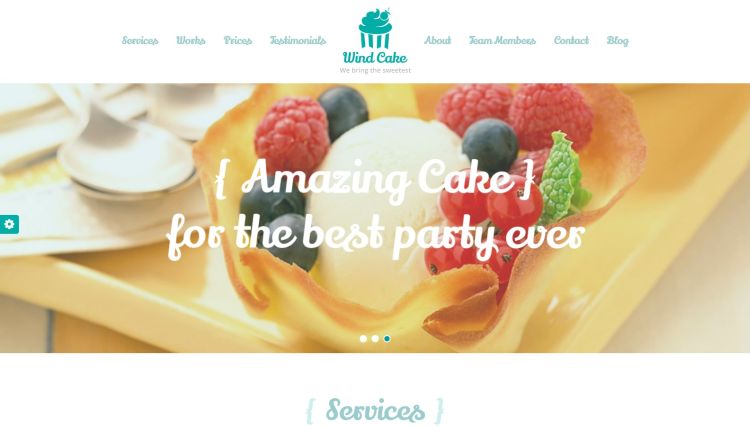
Task: Open the Services menu item
Action: point(140,41)
